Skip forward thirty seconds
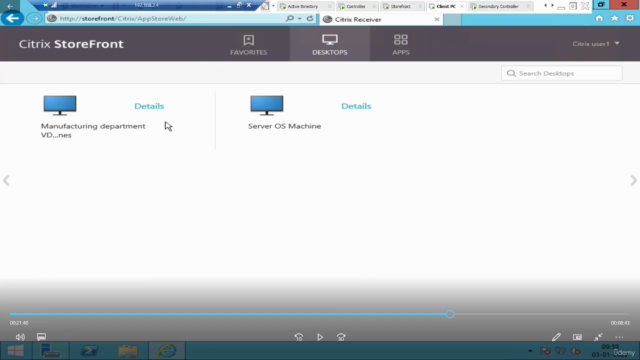Screen dimensions: 640x360 341,337
